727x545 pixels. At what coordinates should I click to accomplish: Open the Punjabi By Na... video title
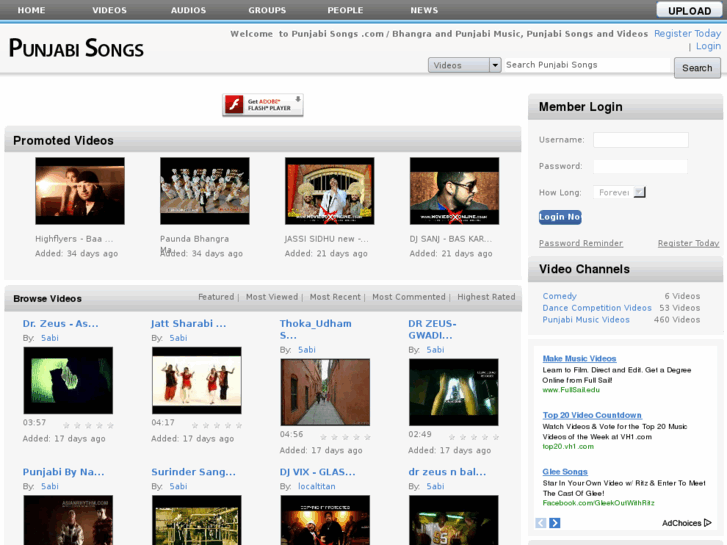coord(64,472)
